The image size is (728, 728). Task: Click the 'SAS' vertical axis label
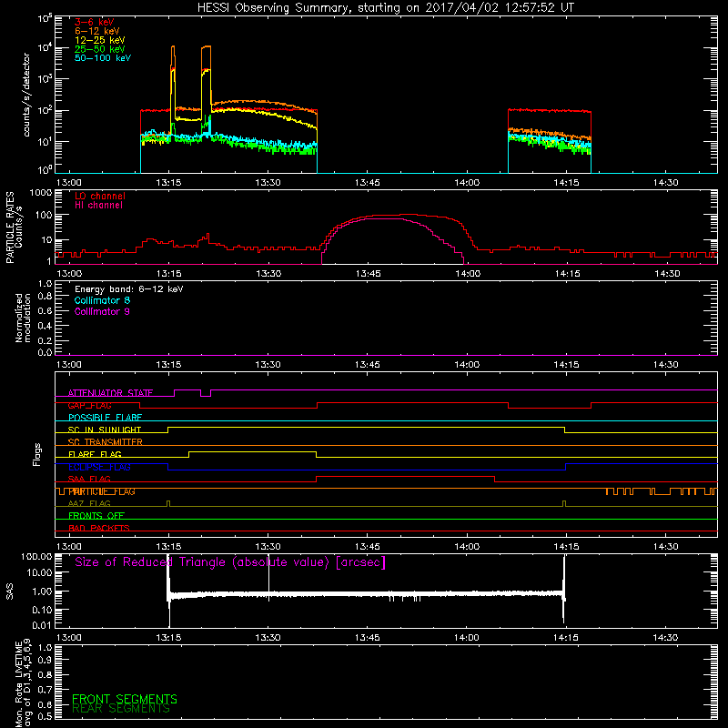(9, 591)
